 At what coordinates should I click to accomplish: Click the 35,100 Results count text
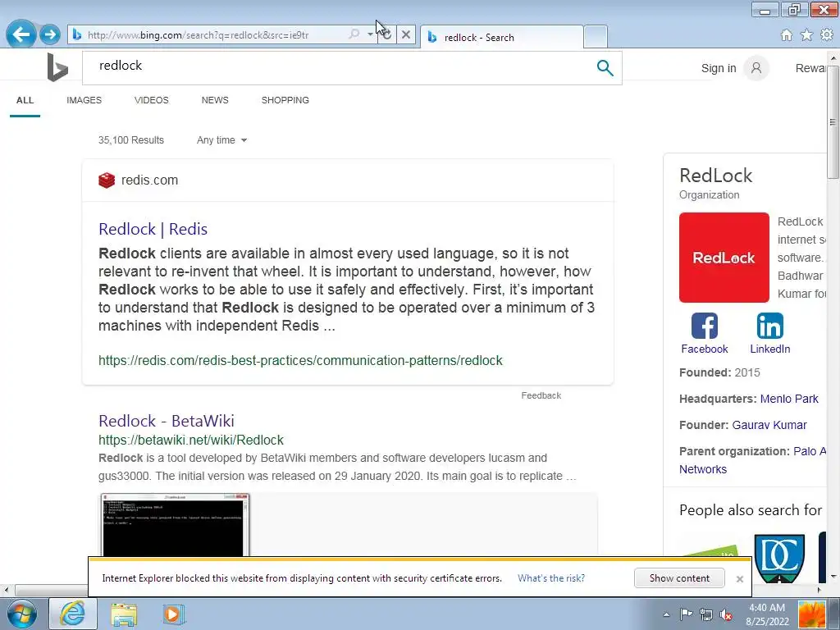[130, 139]
